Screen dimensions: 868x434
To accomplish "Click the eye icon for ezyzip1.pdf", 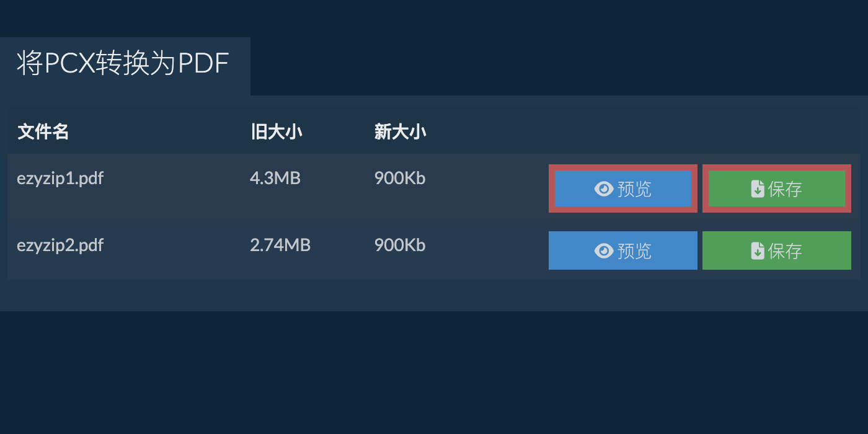I will click(603, 189).
